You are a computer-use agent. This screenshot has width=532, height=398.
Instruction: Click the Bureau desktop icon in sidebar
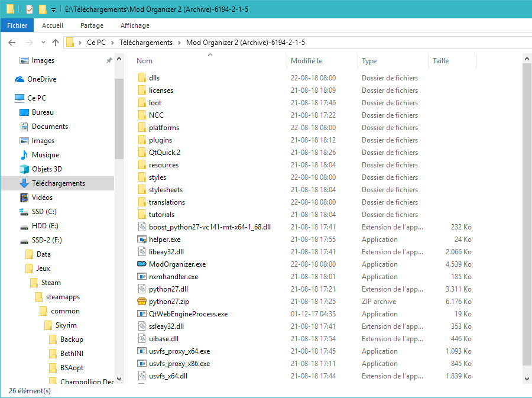24,112
